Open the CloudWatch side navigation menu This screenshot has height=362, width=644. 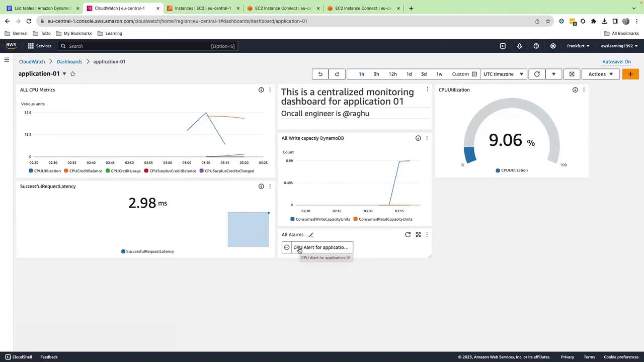[7, 60]
